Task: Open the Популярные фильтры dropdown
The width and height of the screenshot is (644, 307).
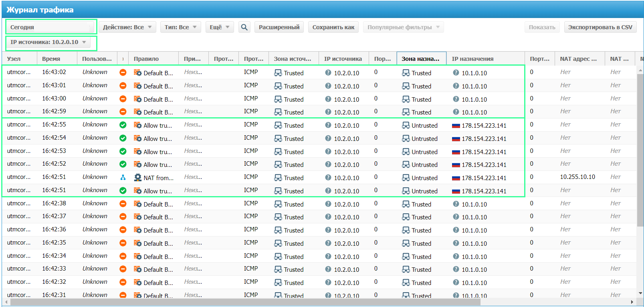Action: pos(404,27)
